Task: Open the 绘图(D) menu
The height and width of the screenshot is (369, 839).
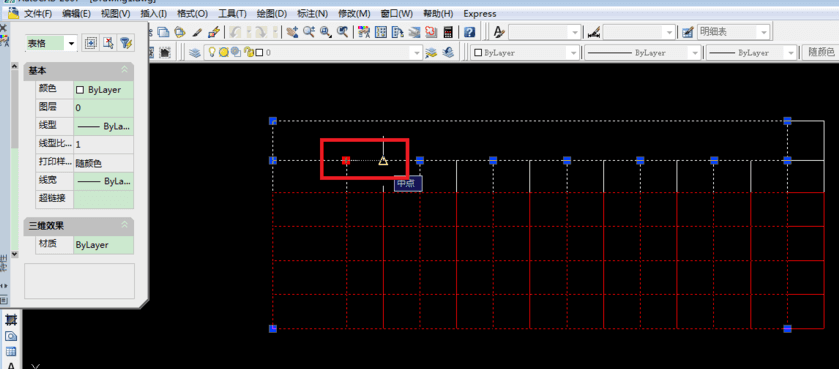Action: point(272,13)
